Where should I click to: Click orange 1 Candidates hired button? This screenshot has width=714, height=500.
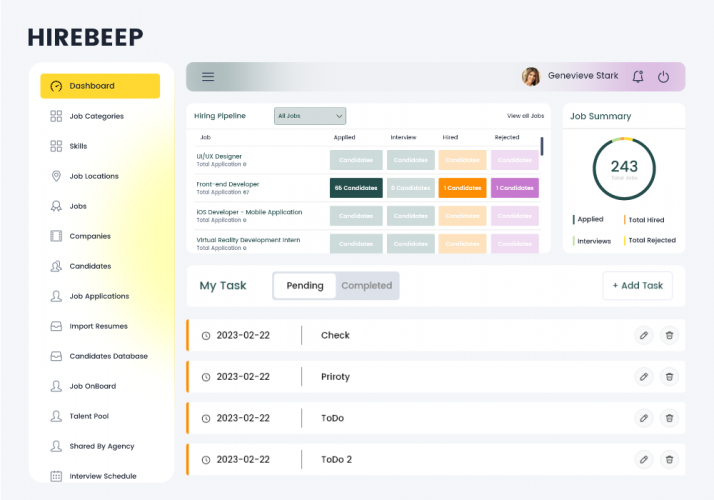463,188
